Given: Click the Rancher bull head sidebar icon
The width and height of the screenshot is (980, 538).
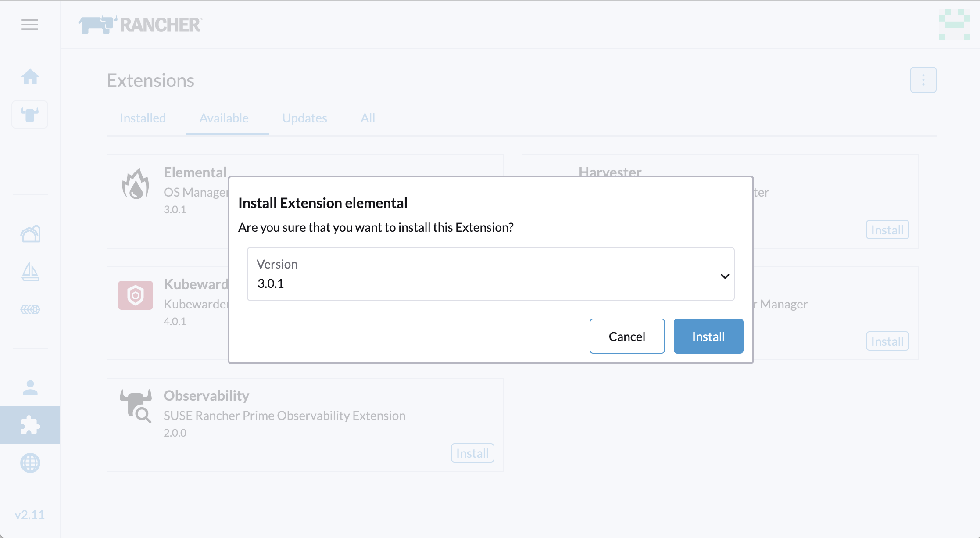Looking at the screenshot, I should (30, 115).
